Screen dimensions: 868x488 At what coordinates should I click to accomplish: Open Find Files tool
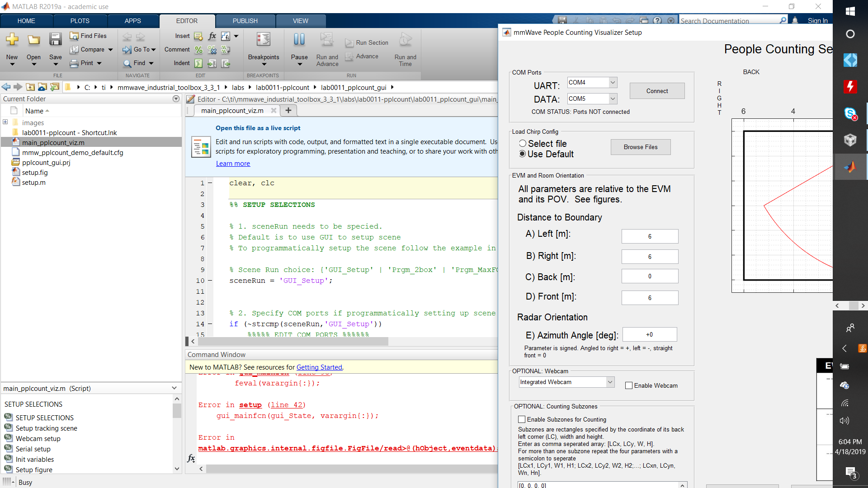pyautogui.click(x=89, y=36)
